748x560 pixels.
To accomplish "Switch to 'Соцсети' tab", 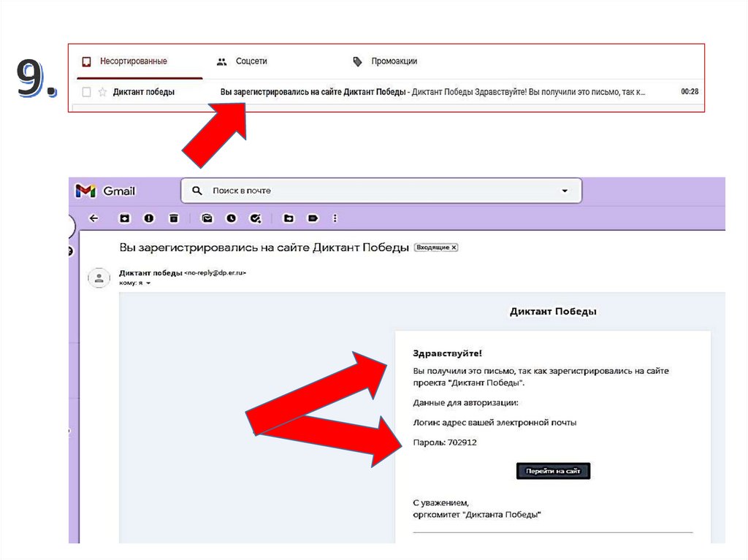I will (242, 61).
